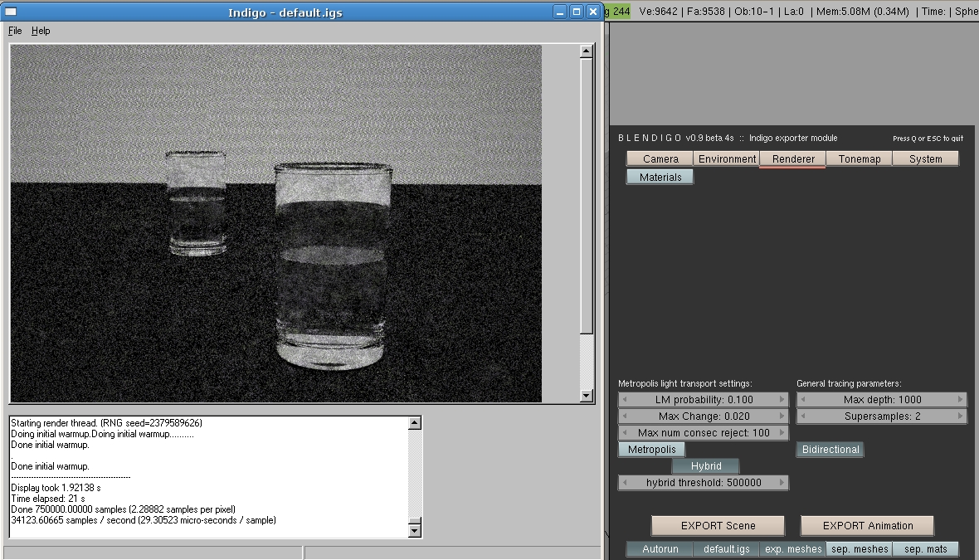Viewport: 979px width, 560px height.
Task: Enable the Hybrid toggle
Action: pyautogui.click(x=705, y=466)
